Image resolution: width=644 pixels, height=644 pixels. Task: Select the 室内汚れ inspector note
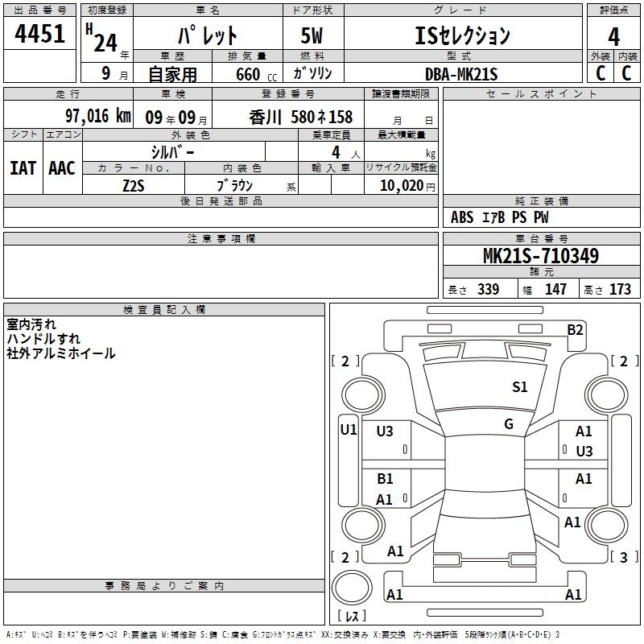pos(31,324)
